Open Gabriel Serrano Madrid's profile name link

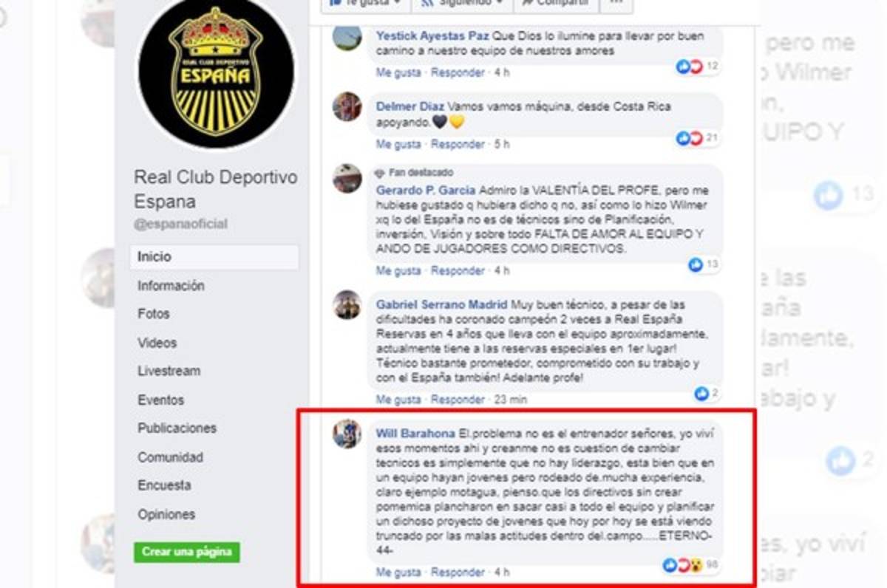[442, 304]
